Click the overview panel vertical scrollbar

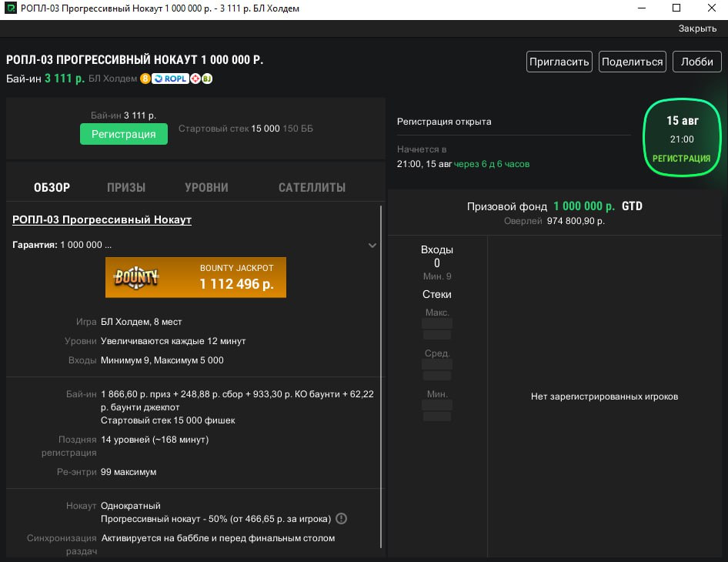coord(381,377)
